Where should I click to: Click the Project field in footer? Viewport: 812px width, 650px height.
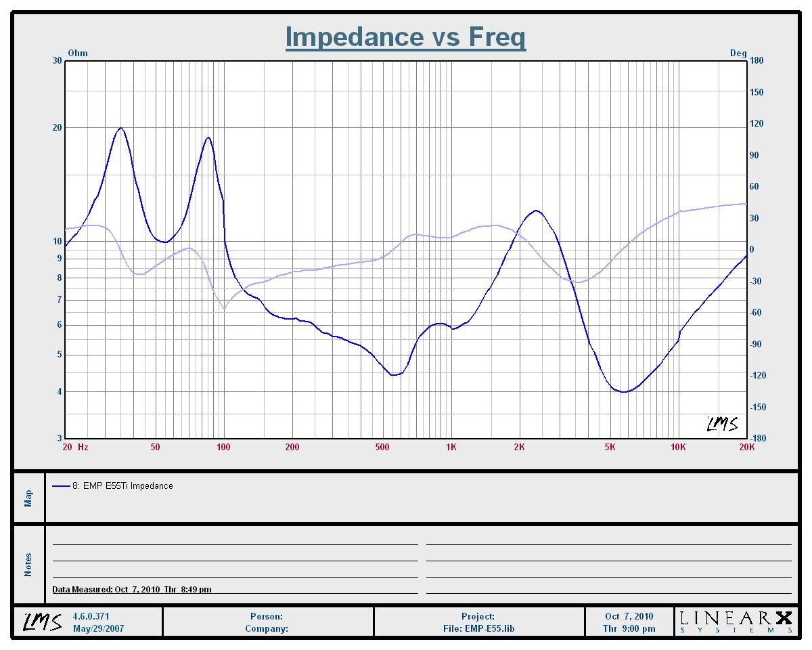coord(478,616)
